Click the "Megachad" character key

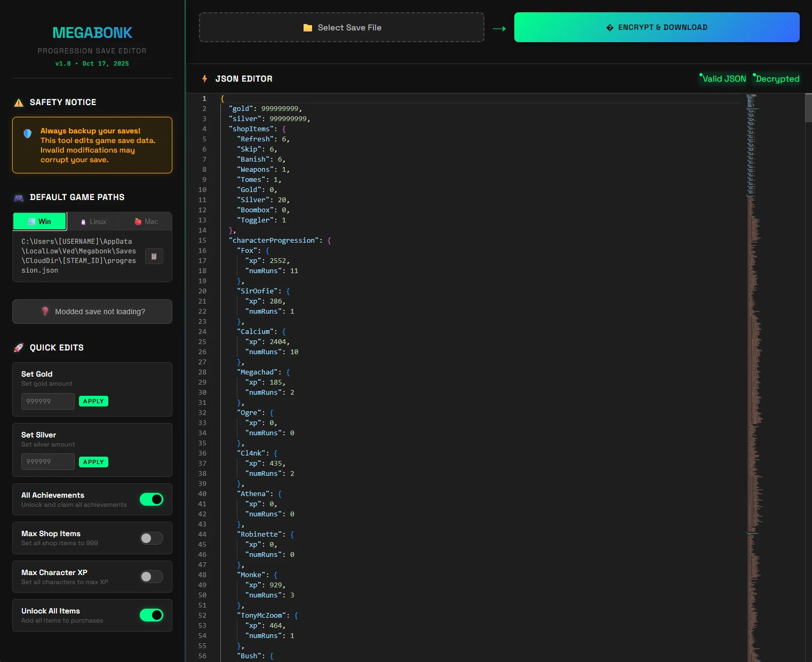[257, 372]
